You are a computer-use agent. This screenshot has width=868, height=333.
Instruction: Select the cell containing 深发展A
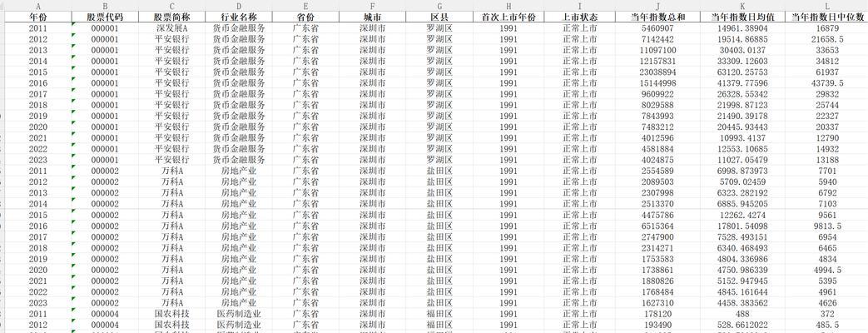click(171, 28)
